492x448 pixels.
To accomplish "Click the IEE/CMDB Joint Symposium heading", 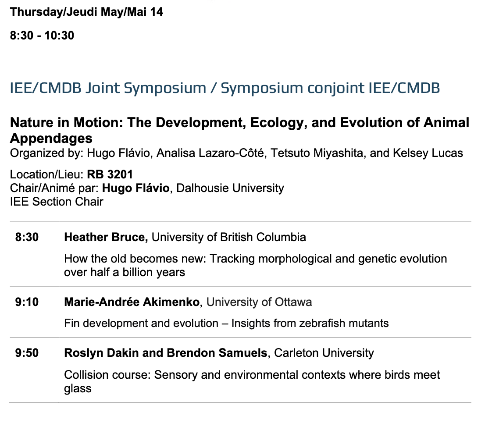I will [x=225, y=88].
